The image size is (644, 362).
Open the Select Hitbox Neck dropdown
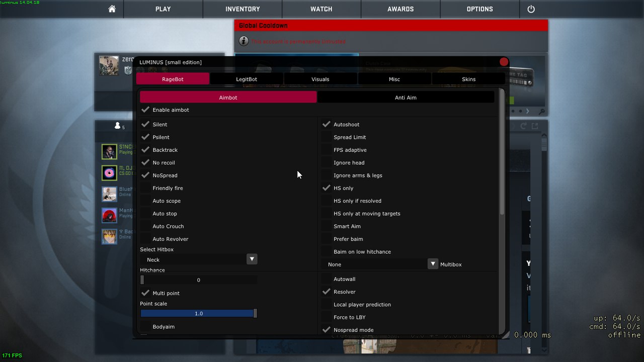point(199,259)
